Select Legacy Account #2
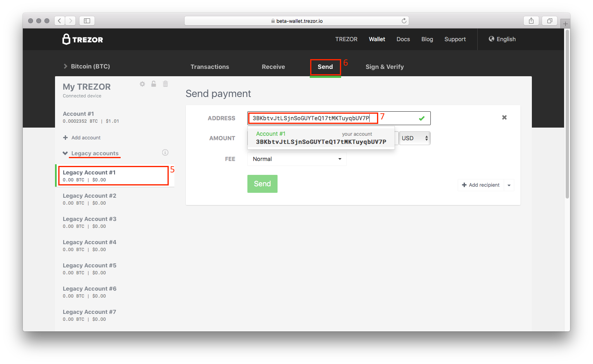This screenshot has height=364, width=593. pyautogui.click(x=115, y=199)
